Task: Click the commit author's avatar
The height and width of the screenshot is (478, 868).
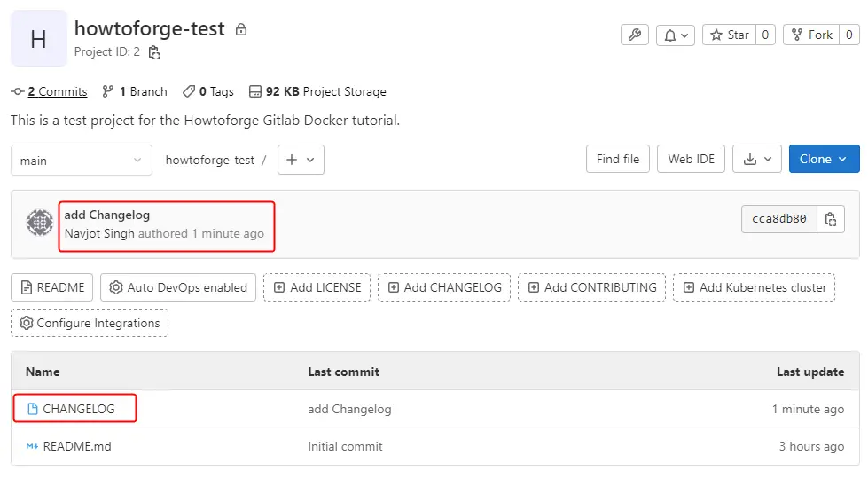Action: tap(40, 223)
